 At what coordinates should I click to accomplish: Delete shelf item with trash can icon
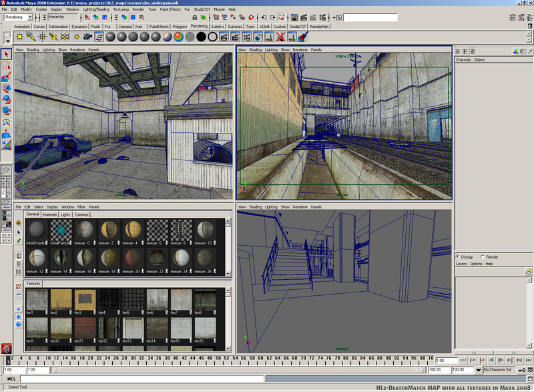click(530, 26)
